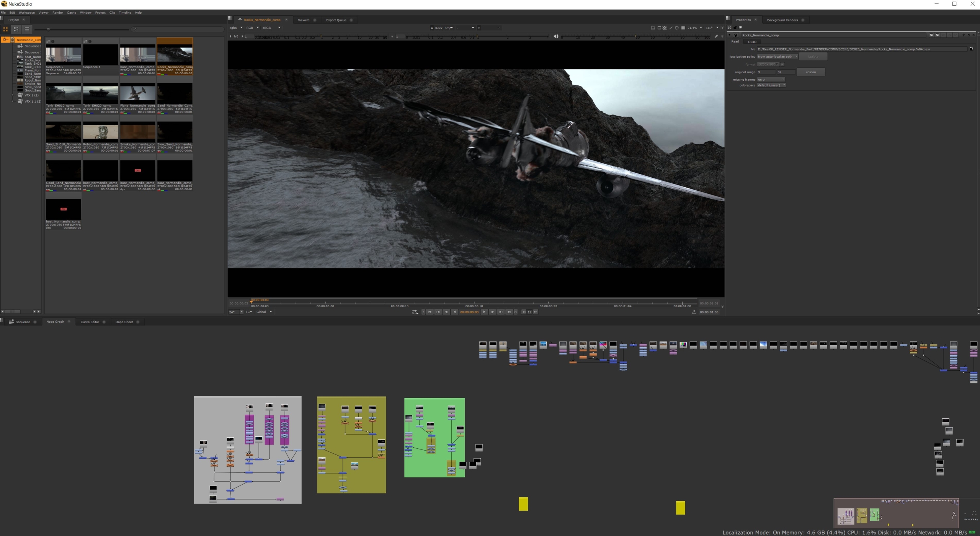Open colorspace default (linear) dropdown
Image resolution: width=980 pixels, height=536 pixels.
771,85
